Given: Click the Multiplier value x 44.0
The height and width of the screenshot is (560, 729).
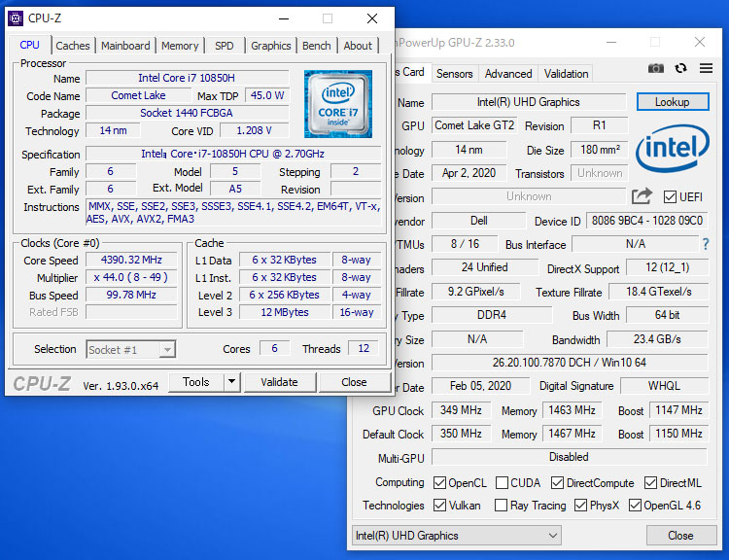Looking at the screenshot, I should pyautogui.click(x=131, y=277).
